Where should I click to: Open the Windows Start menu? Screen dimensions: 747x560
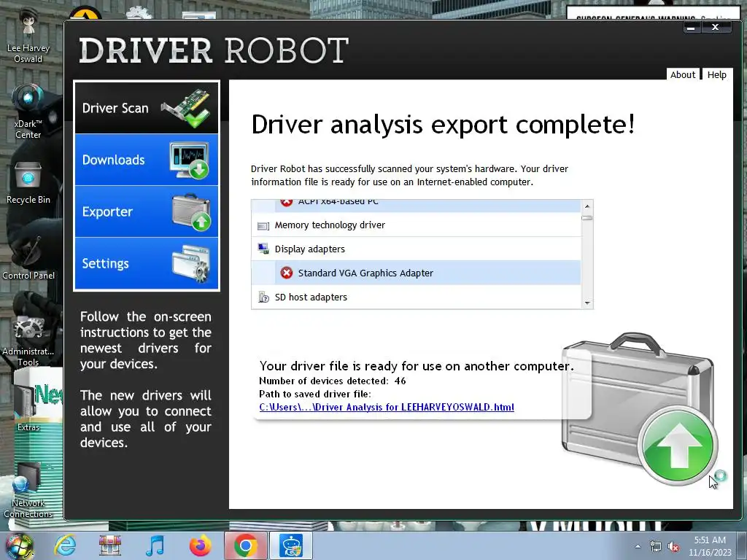(x=19, y=545)
